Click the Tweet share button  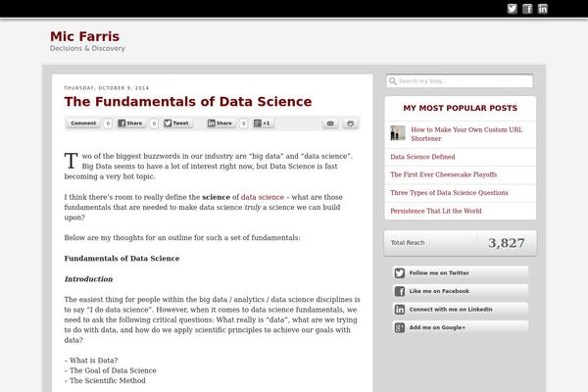coord(177,123)
